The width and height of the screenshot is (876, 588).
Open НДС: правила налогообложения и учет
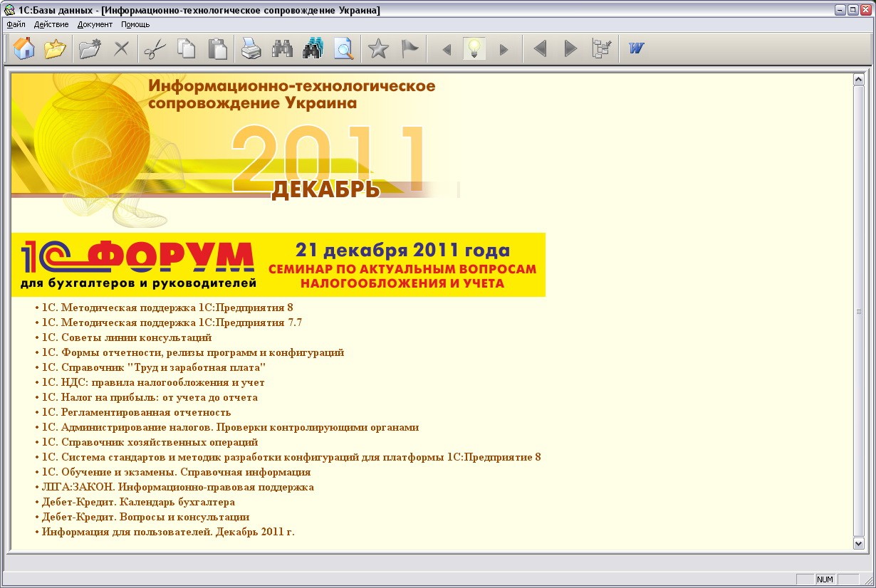tap(153, 382)
